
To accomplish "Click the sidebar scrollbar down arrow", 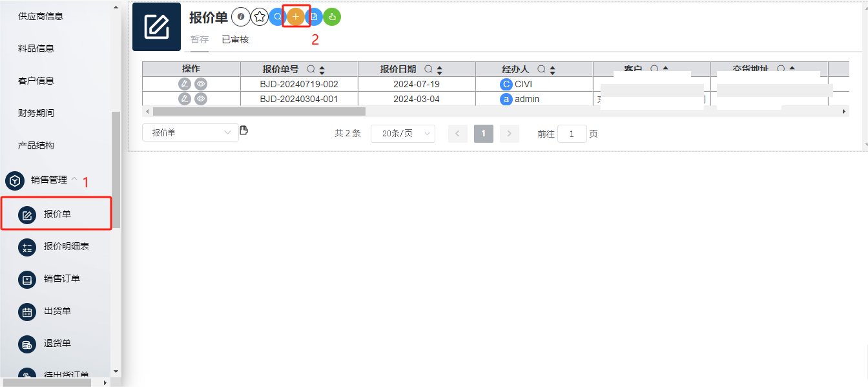I will (x=116, y=371).
